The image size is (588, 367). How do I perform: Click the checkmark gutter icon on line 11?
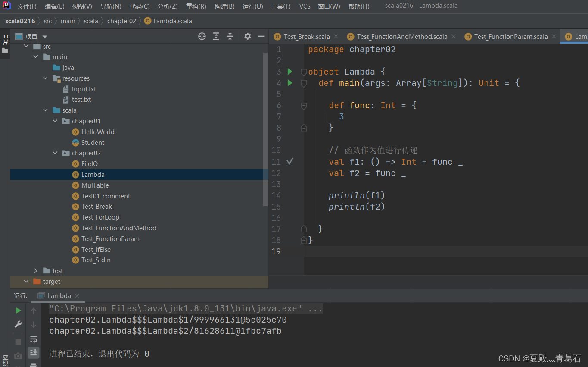coord(290,161)
